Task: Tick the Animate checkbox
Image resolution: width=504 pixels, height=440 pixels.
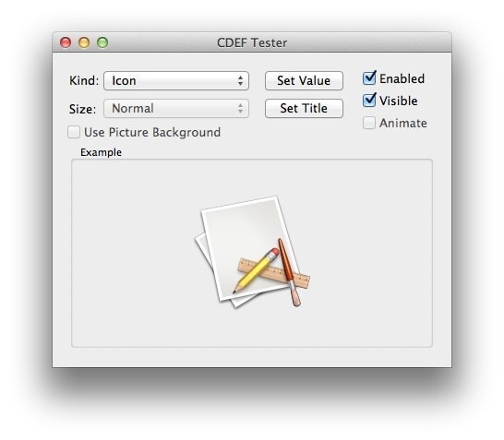Action: 369,123
